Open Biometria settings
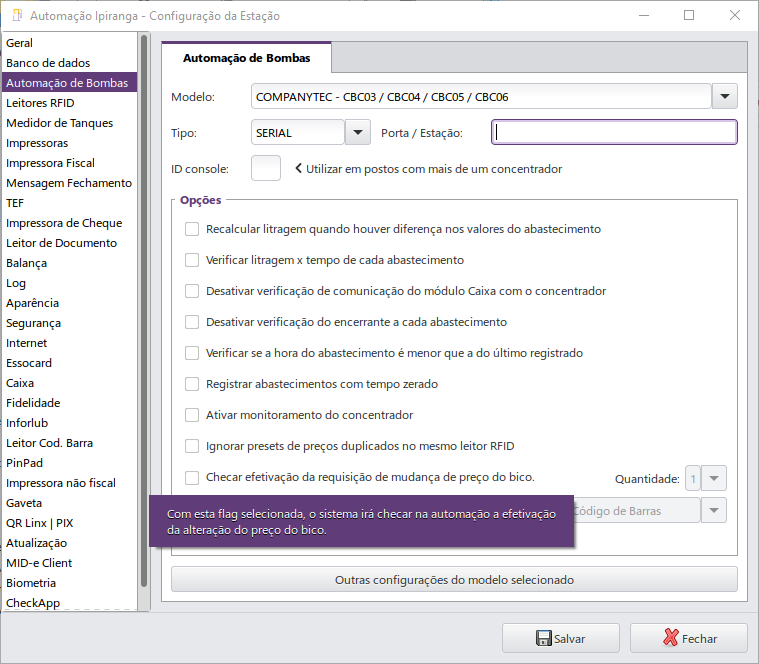The height and width of the screenshot is (664, 759). click(x=70, y=583)
